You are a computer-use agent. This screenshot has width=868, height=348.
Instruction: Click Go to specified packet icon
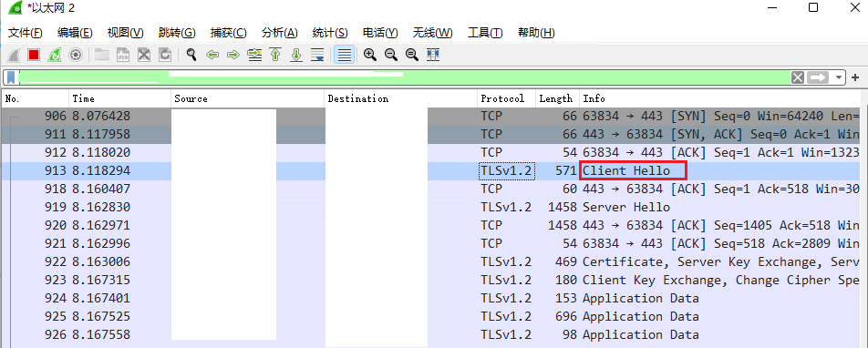(254, 55)
